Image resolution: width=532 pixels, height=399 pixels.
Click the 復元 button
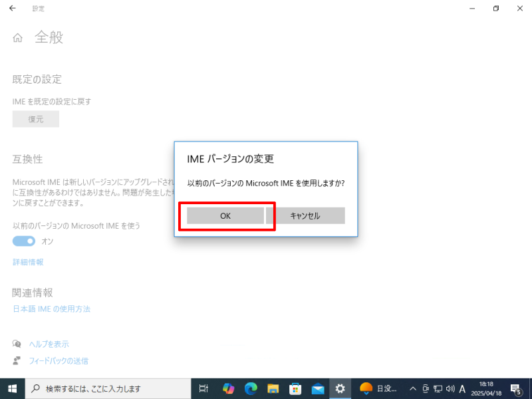[36, 120]
